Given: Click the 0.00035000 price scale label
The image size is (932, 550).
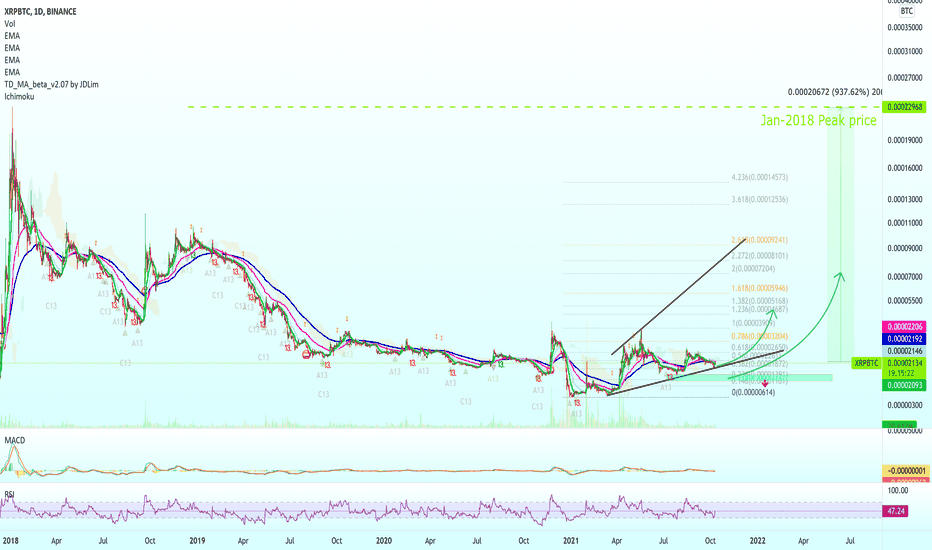Looking at the screenshot, I should pyautogui.click(x=905, y=27).
